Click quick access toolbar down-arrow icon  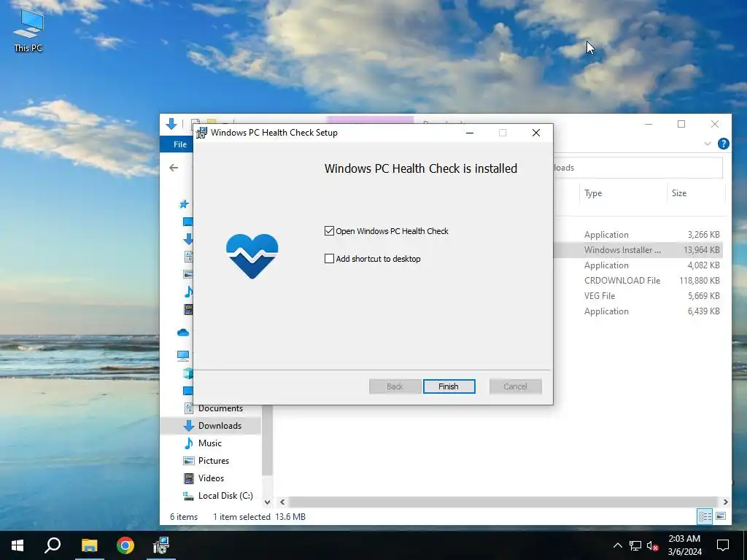pyautogui.click(x=171, y=124)
